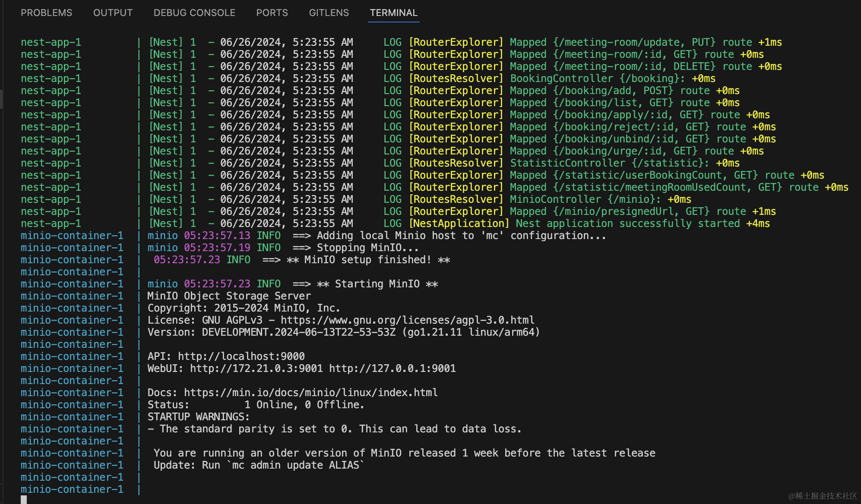Click the 'MinIO Object Storage Server' line
This screenshot has width=861, height=504.
(x=229, y=296)
